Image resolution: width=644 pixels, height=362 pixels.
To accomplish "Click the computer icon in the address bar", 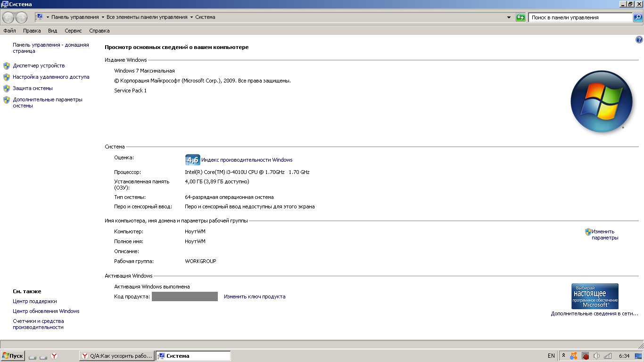I will tap(40, 17).
